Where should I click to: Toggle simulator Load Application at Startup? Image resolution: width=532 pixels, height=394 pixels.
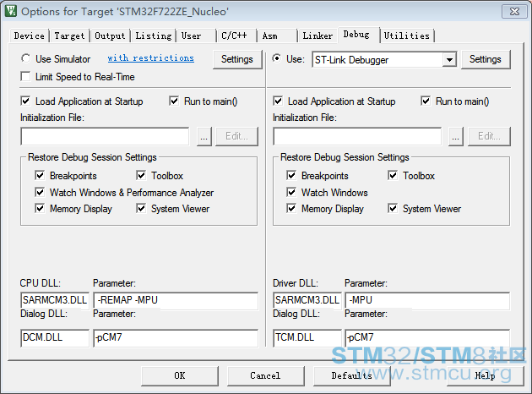tap(25, 101)
